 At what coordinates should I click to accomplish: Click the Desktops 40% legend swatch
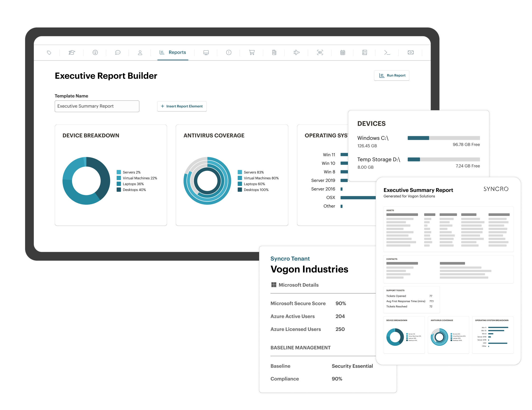pyautogui.click(x=119, y=190)
